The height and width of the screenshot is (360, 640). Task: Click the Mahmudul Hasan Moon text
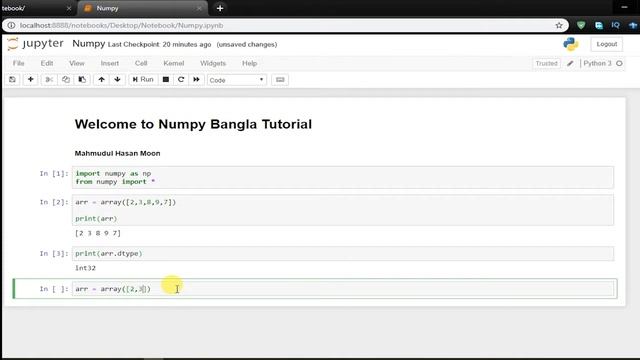[x=117, y=153]
